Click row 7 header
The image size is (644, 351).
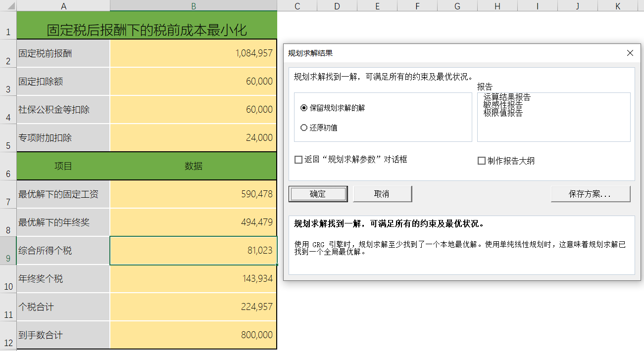8,194
